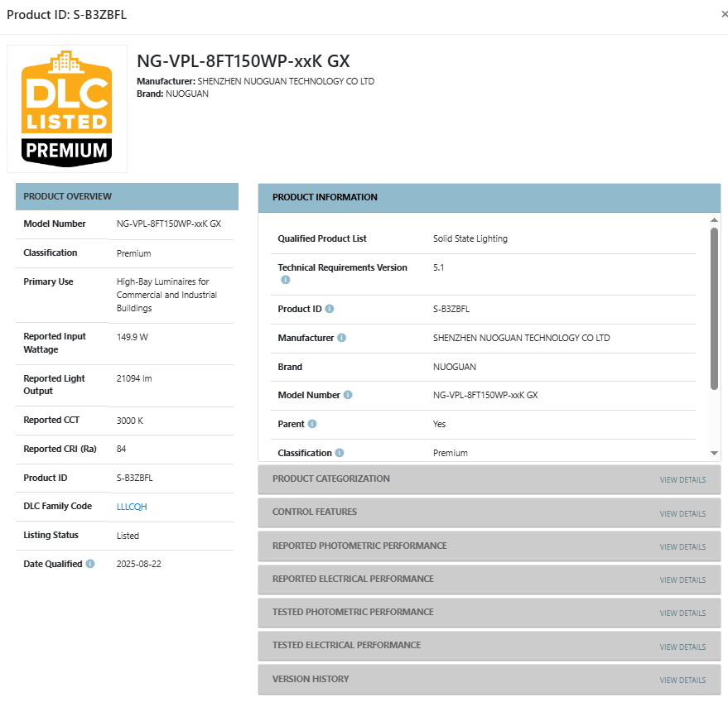Click the Reported CRI value 84

click(121, 449)
